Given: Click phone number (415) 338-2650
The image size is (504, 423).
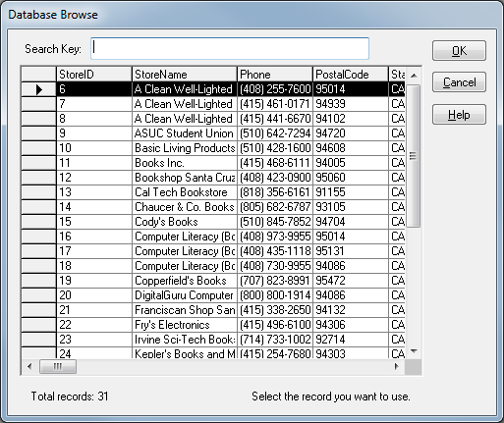Looking at the screenshot, I should [275, 310].
